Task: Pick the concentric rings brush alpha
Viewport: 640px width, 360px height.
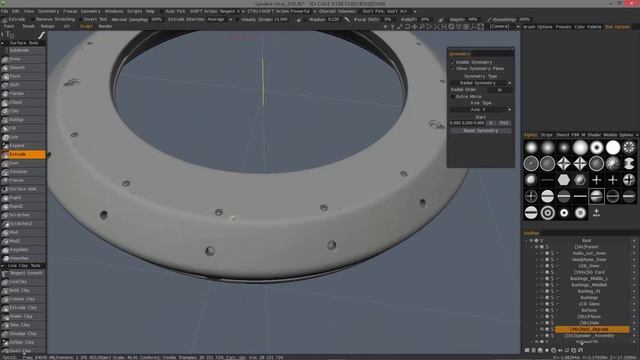Action: (x=547, y=213)
